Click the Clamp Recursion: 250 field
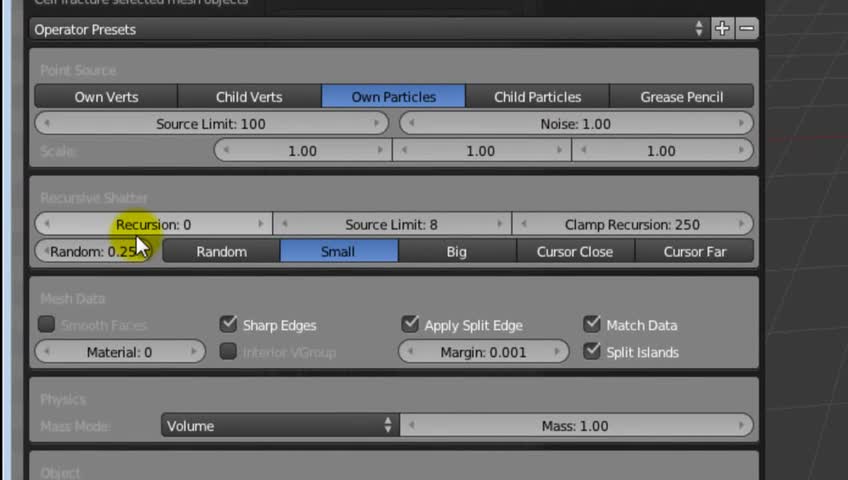This screenshot has height=480, width=848. click(x=633, y=224)
